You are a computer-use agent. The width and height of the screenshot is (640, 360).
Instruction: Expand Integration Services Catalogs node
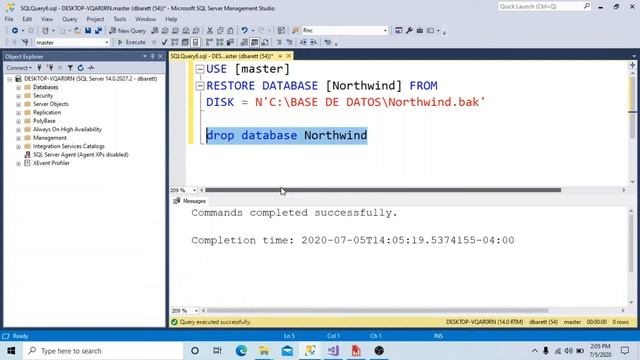coord(18,147)
